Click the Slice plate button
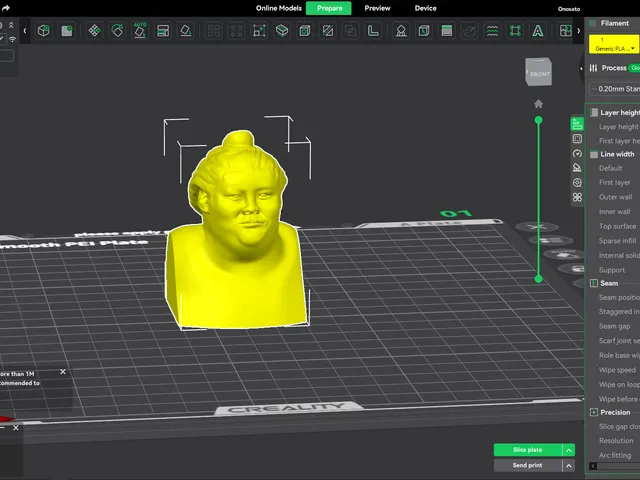The width and height of the screenshot is (640, 480). click(528, 450)
